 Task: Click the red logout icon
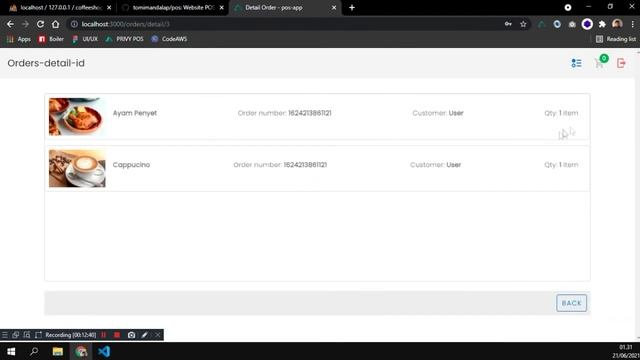pyautogui.click(x=621, y=63)
